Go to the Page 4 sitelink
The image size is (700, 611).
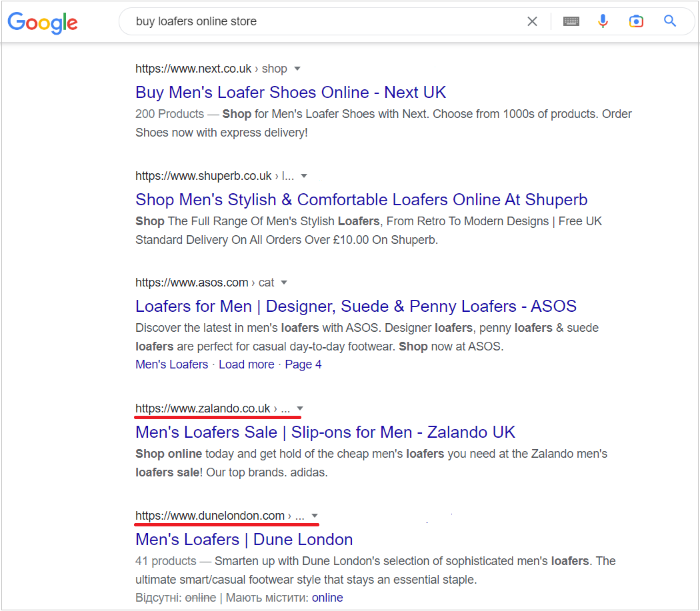click(303, 364)
